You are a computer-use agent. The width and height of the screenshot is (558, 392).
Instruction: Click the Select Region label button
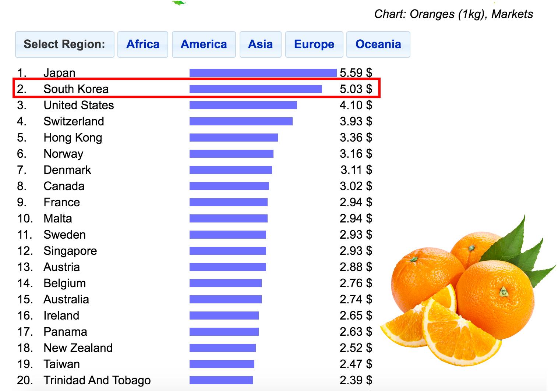click(64, 44)
